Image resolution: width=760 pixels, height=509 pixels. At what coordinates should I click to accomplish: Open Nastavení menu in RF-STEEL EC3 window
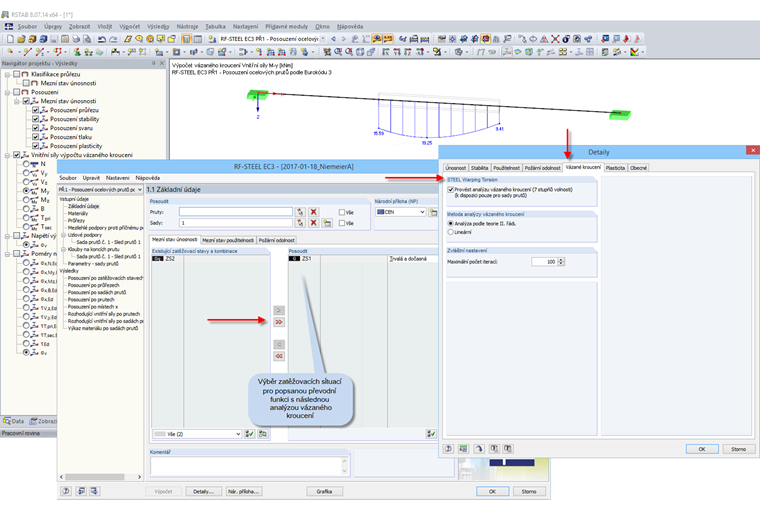(x=118, y=178)
